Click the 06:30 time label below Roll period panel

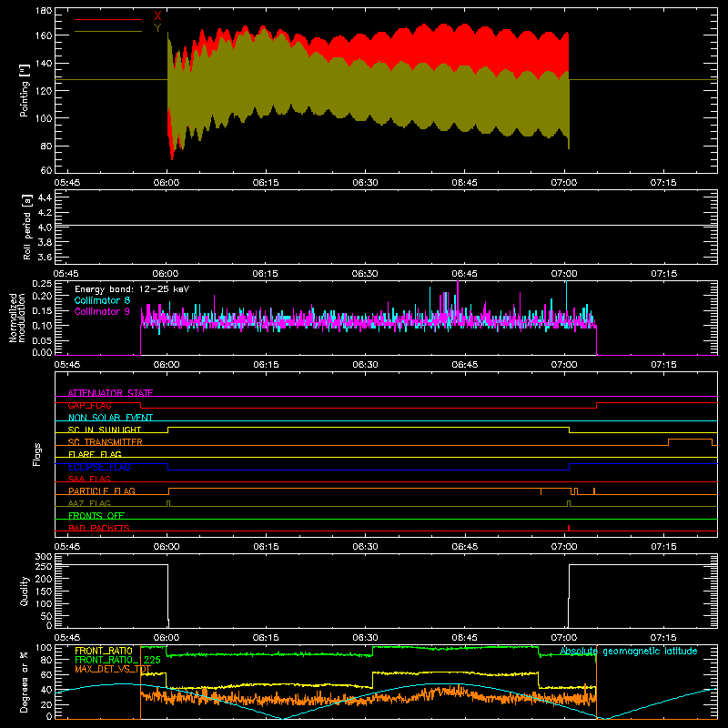(365, 274)
